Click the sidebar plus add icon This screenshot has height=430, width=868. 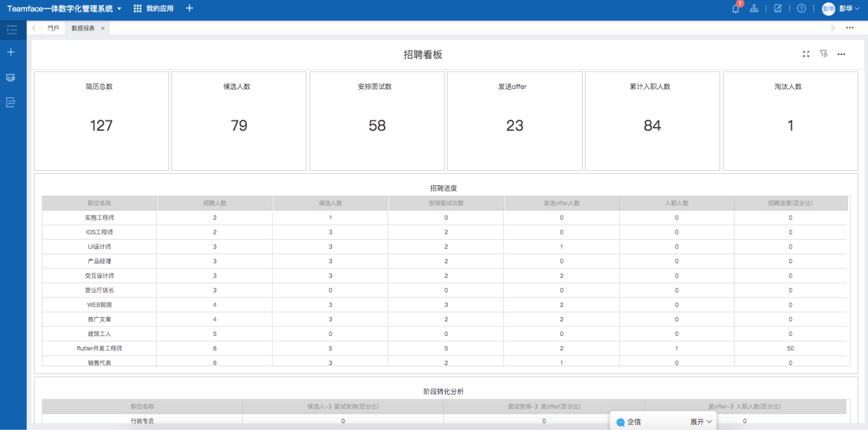tap(11, 52)
